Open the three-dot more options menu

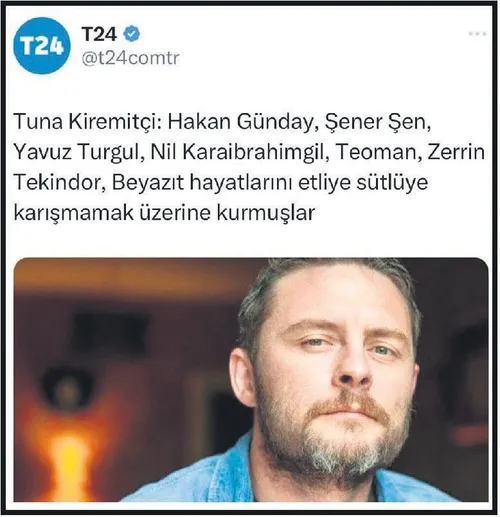click(477, 34)
